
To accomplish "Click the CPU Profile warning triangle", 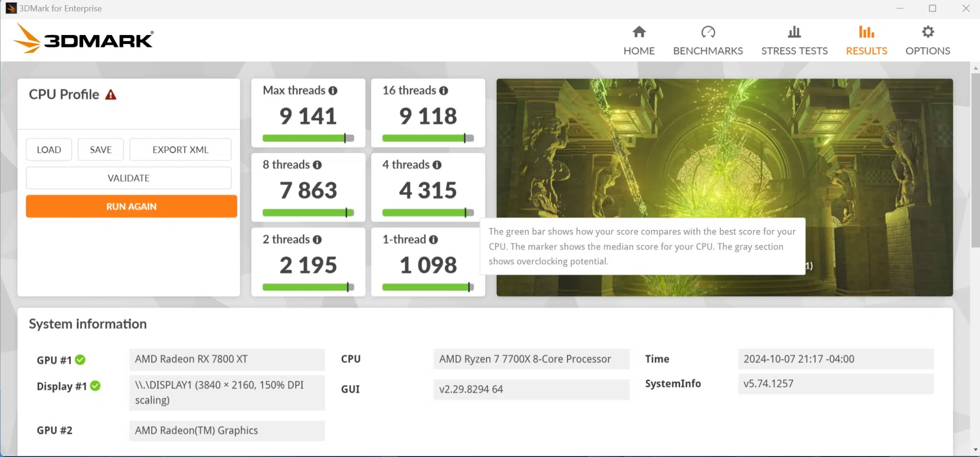I will (x=111, y=94).
